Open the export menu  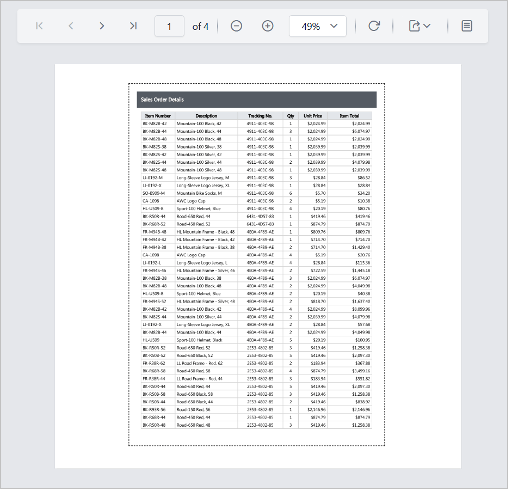point(419,26)
